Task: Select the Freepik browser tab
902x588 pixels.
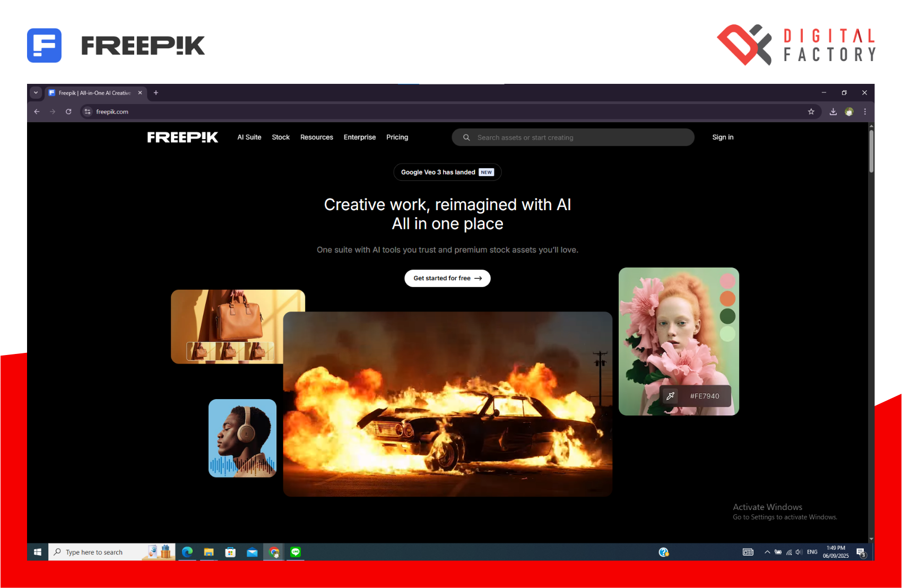Action: click(96, 93)
